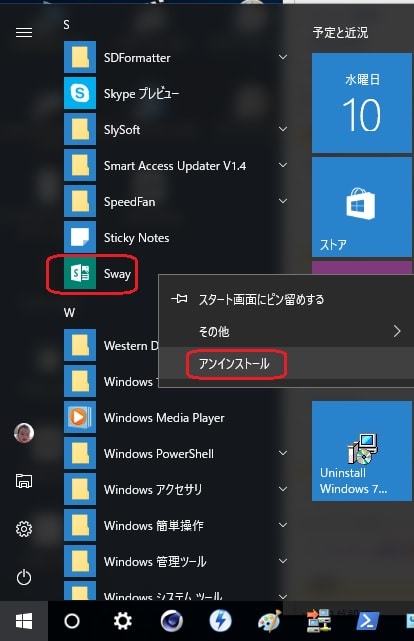Expand the SpeedFan folder chevron
The width and height of the screenshot is (414, 641).
283,201
